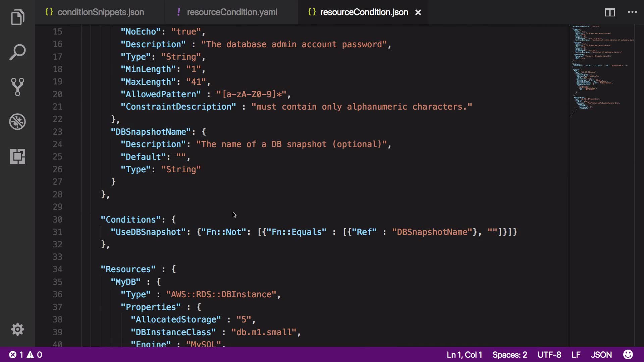Open the Spaces: 2 indentation selector

pyautogui.click(x=509, y=355)
